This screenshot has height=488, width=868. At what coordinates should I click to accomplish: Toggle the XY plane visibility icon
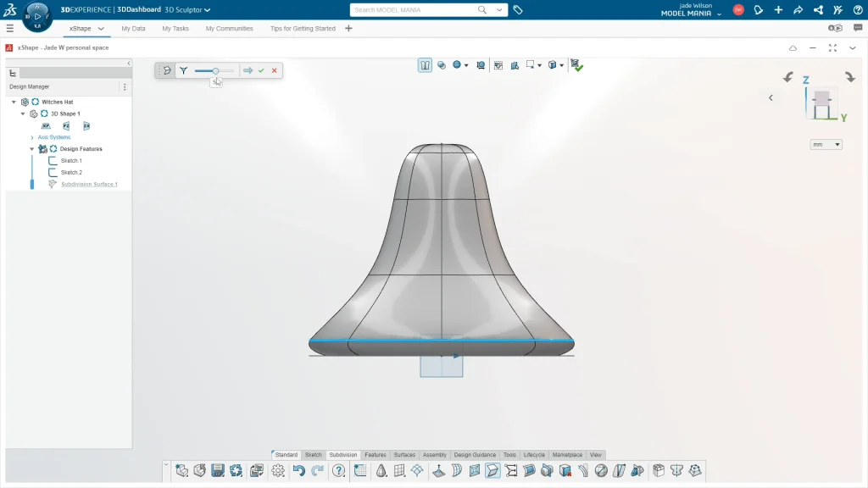tap(46, 125)
